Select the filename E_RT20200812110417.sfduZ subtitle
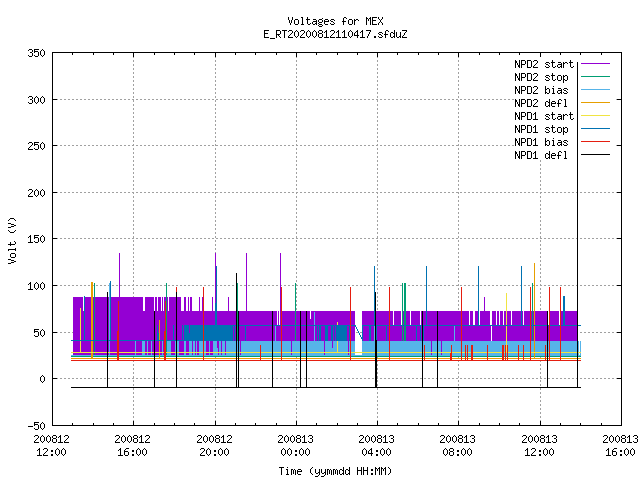The image size is (640, 480). (x=335, y=34)
